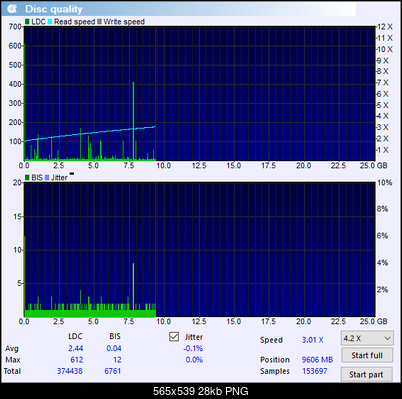Click the Read speed cyan legend swatch

(50, 22)
